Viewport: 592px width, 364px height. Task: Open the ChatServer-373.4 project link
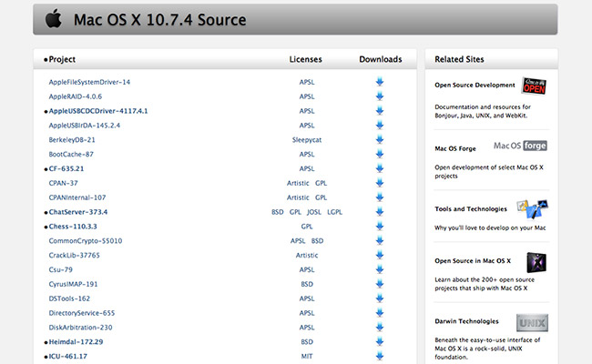[85, 212]
